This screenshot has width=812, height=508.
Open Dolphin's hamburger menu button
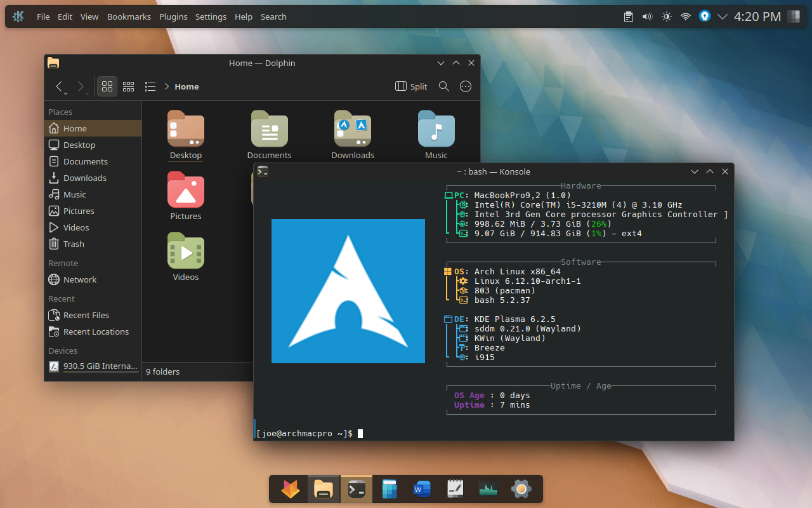point(466,86)
